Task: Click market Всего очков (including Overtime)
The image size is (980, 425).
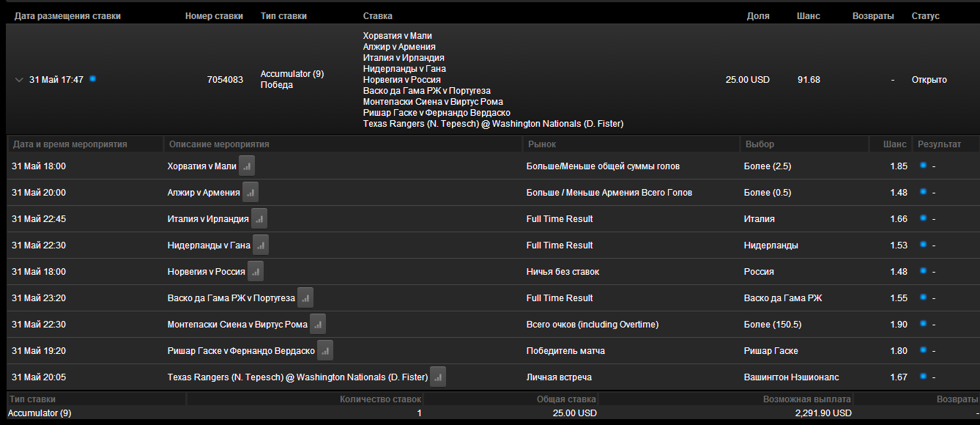Action: (593, 325)
